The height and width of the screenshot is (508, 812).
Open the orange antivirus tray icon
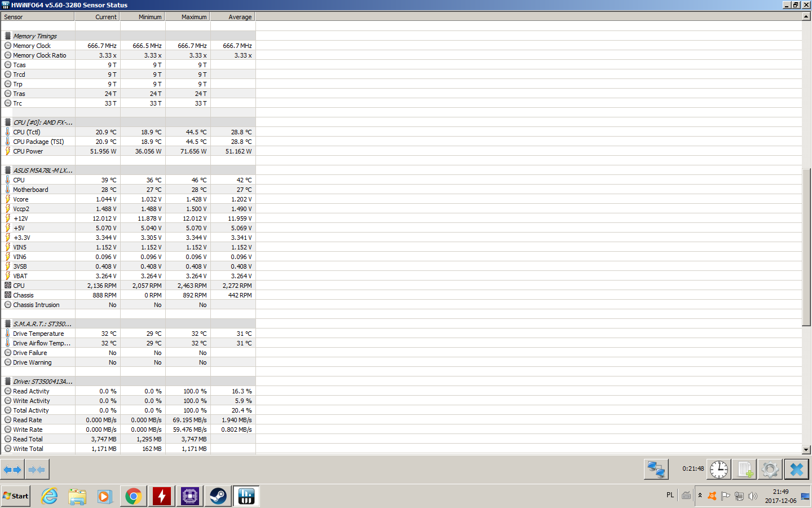pyautogui.click(x=712, y=496)
